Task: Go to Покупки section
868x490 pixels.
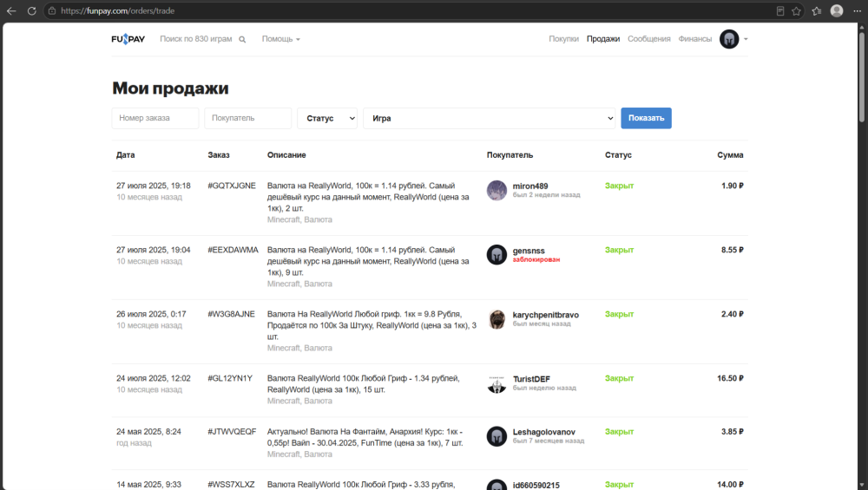Action: click(563, 39)
